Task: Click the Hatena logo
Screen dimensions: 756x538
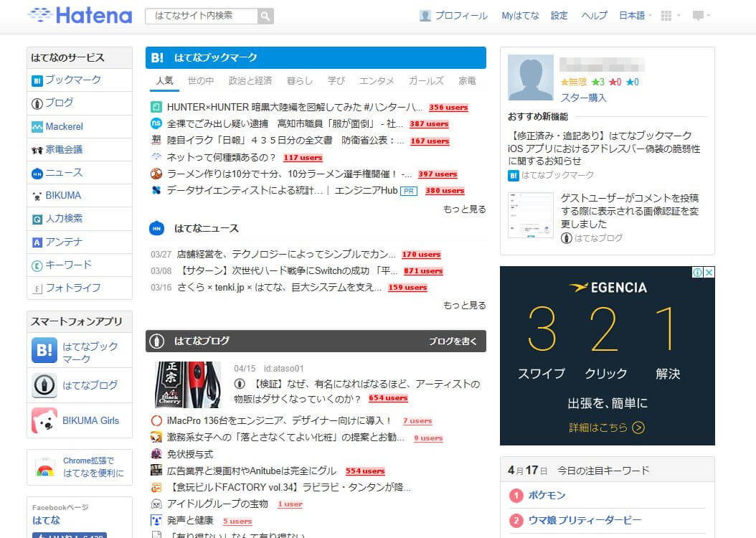Action: pos(80,16)
